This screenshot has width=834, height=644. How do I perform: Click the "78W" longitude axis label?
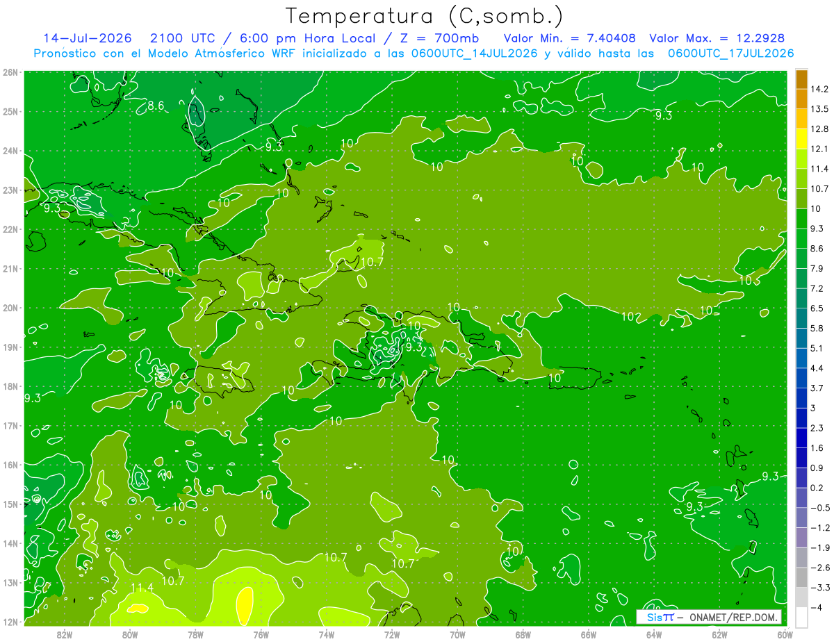(195, 634)
